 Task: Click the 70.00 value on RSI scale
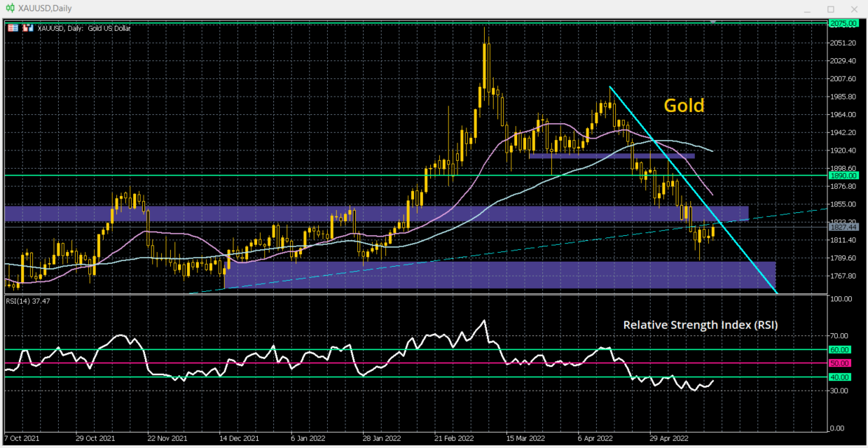840,335
